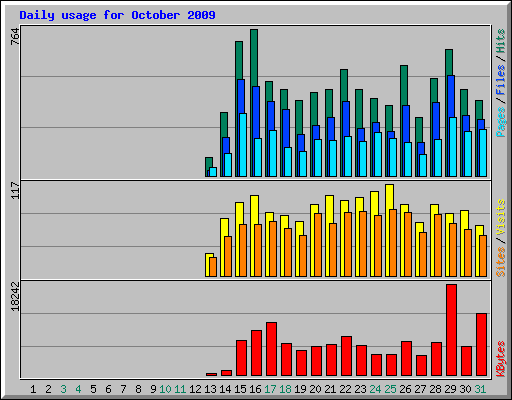Click the cyan Pages bar for day 15
The height and width of the screenshot is (400, 512).
(x=243, y=145)
